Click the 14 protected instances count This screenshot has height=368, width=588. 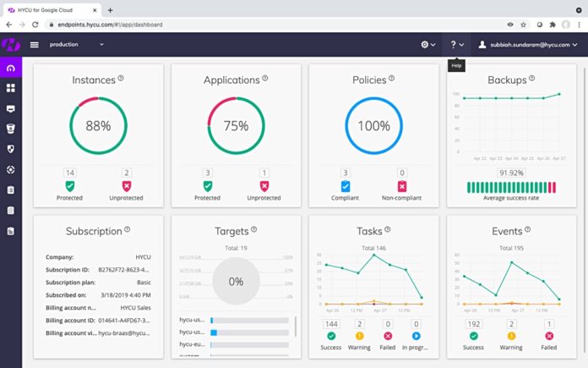[x=70, y=173]
